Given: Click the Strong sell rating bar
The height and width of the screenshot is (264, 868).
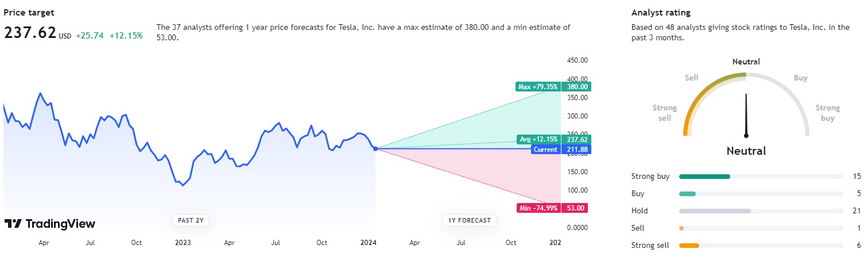Looking at the screenshot, I should (689, 246).
